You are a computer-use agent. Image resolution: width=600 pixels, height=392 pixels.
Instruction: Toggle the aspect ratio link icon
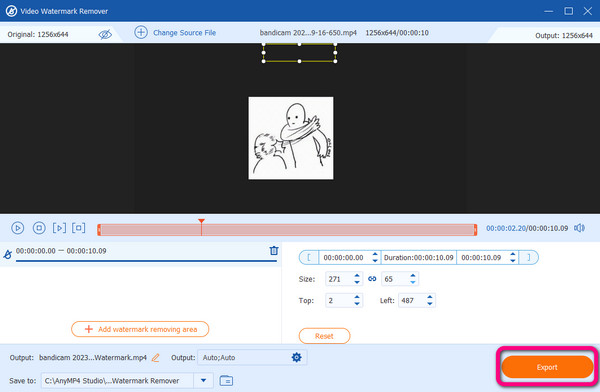point(372,279)
